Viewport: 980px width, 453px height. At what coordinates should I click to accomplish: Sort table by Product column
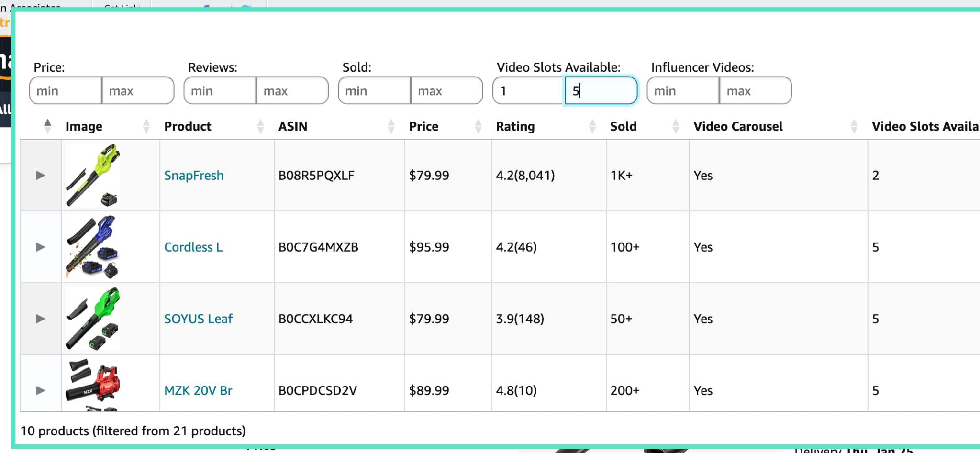click(188, 126)
